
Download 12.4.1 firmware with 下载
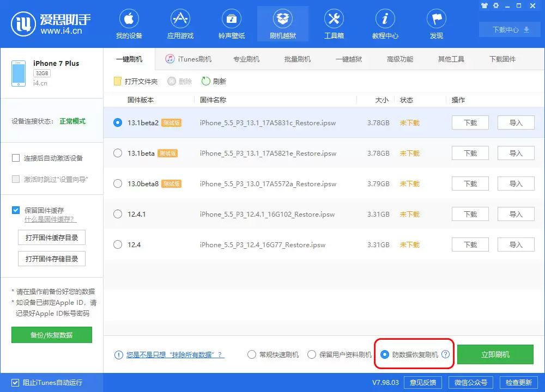470,214
